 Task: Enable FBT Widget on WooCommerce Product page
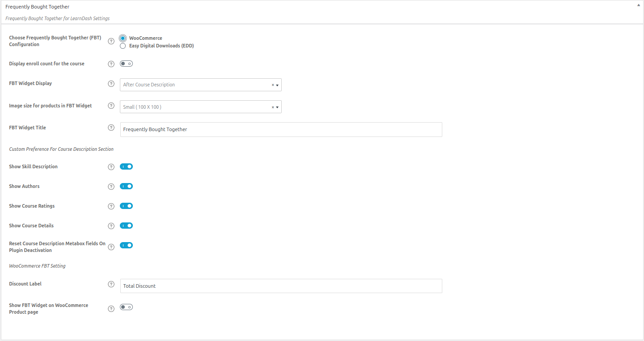tap(127, 307)
